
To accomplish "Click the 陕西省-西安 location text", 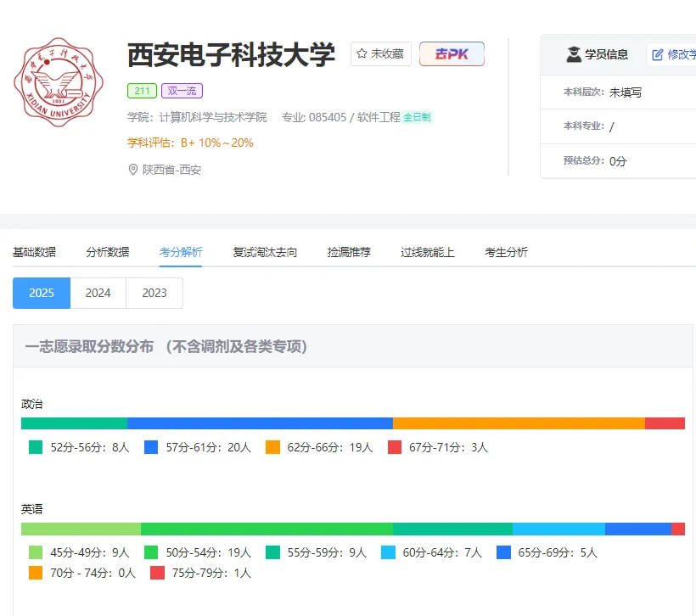I will point(171,170).
